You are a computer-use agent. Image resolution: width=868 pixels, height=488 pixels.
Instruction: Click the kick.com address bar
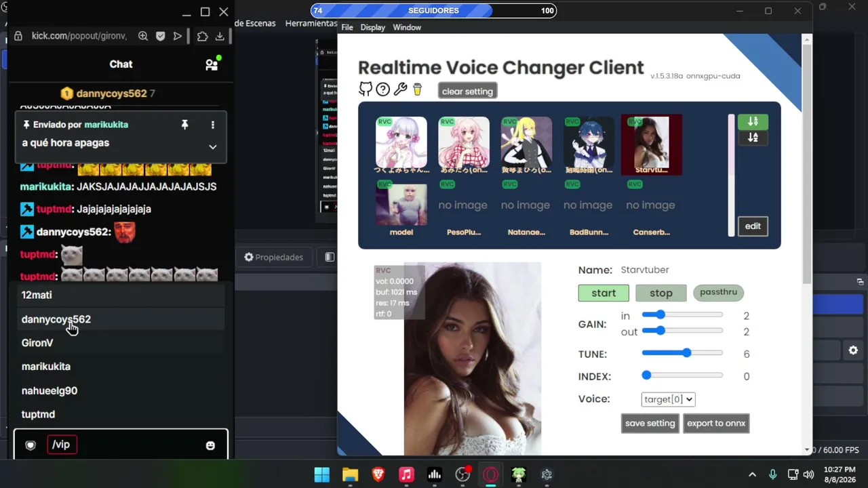pyautogui.click(x=79, y=36)
